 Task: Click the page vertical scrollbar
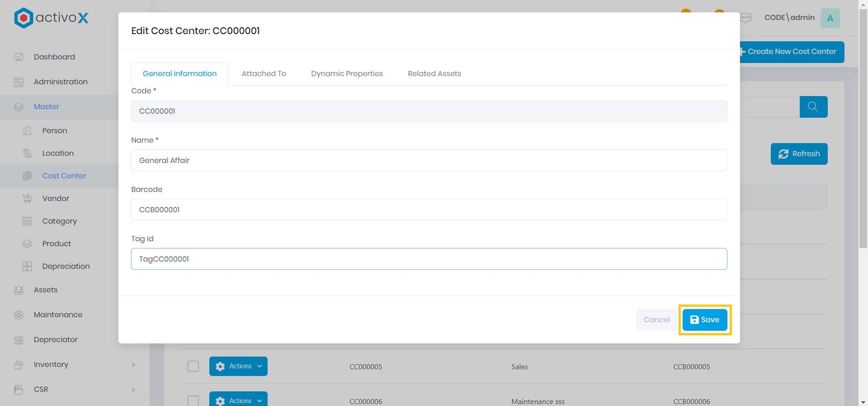click(863, 163)
